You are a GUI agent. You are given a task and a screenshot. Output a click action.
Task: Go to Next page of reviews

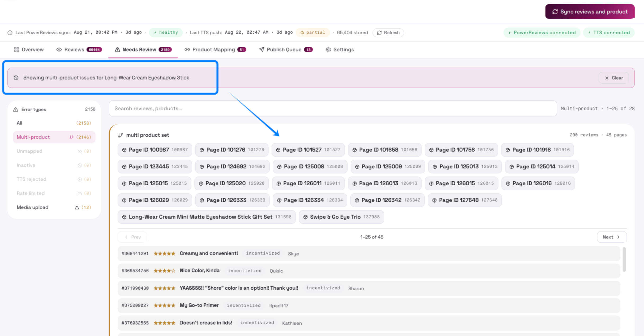612,237
